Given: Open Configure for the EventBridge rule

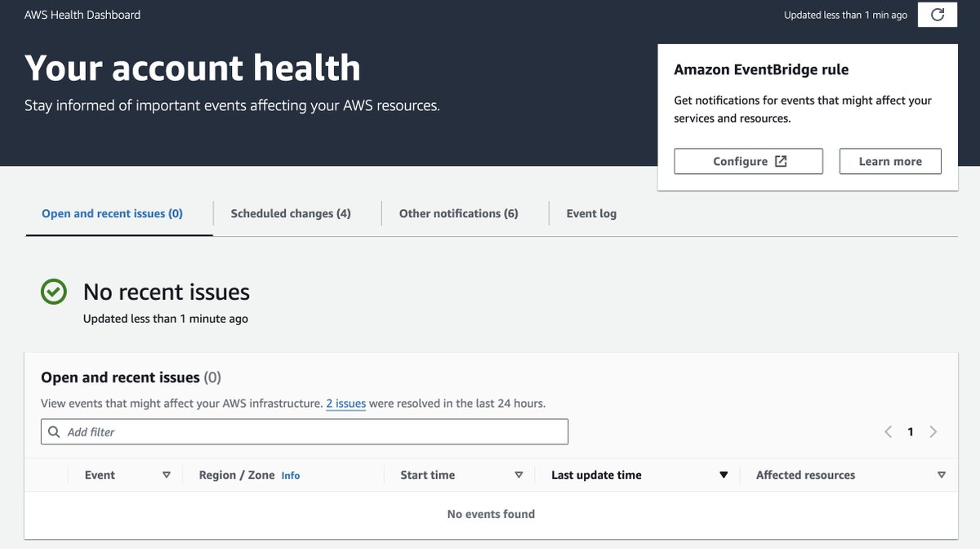Looking at the screenshot, I should pyautogui.click(x=748, y=162).
